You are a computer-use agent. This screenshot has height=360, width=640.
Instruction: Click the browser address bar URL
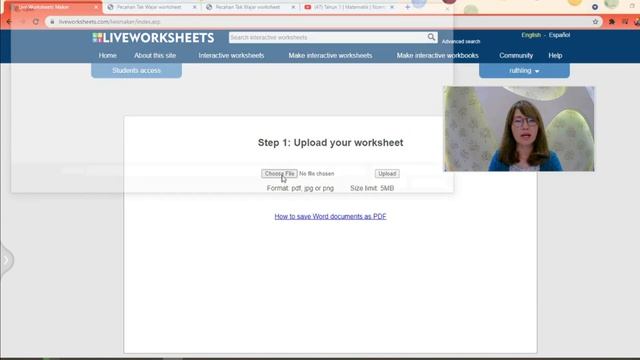[109, 22]
